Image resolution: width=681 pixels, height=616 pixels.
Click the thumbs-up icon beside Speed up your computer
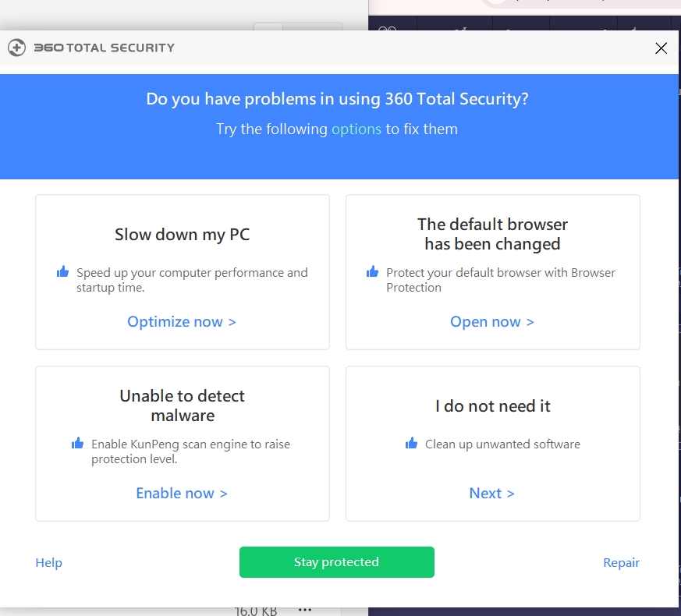[x=63, y=272]
